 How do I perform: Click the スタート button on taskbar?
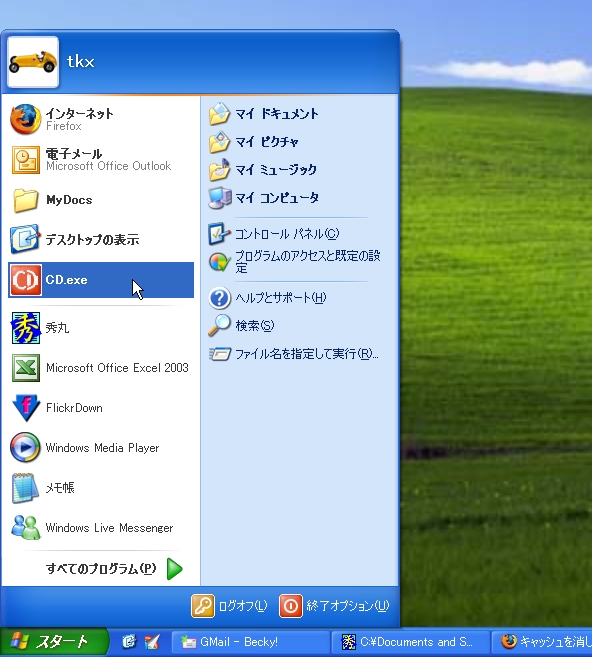54,642
